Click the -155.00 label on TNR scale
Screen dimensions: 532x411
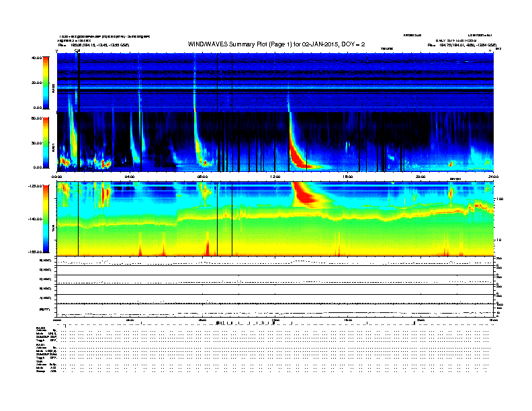pos(35,252)
